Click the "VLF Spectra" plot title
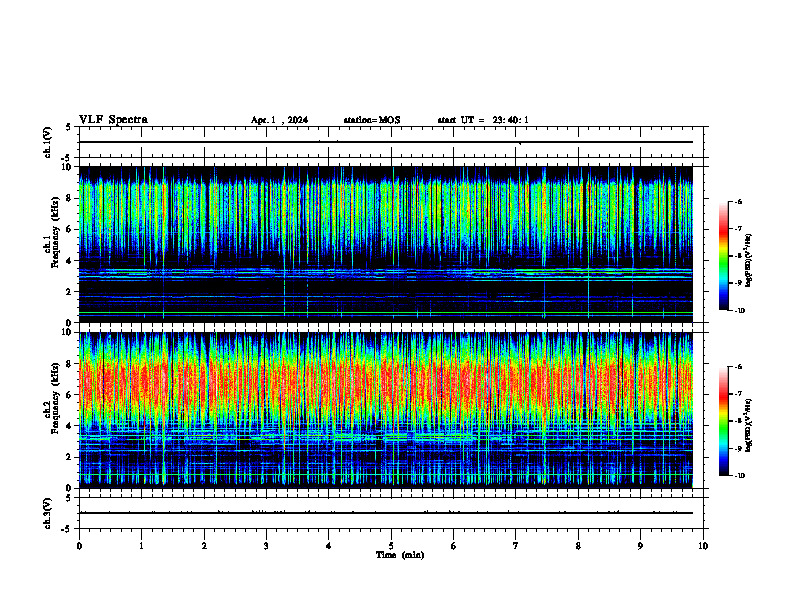 coord(113,120)
